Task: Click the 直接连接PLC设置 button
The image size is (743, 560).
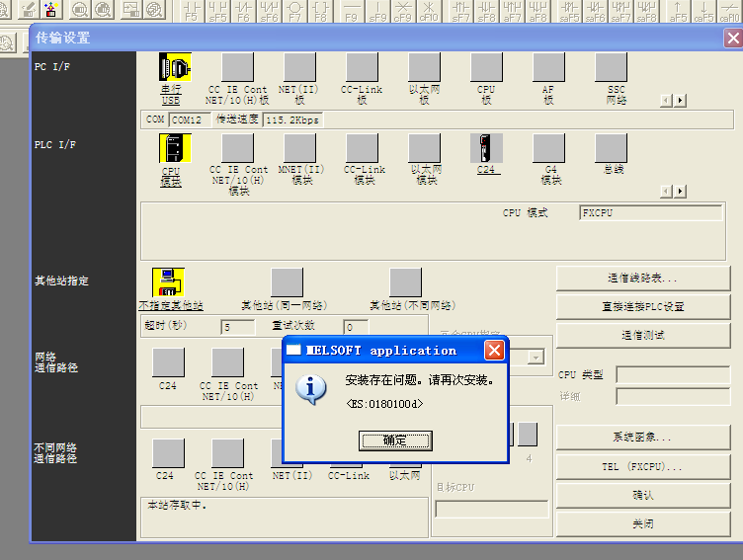Action: pyautogui.click(x=642, y=307)
